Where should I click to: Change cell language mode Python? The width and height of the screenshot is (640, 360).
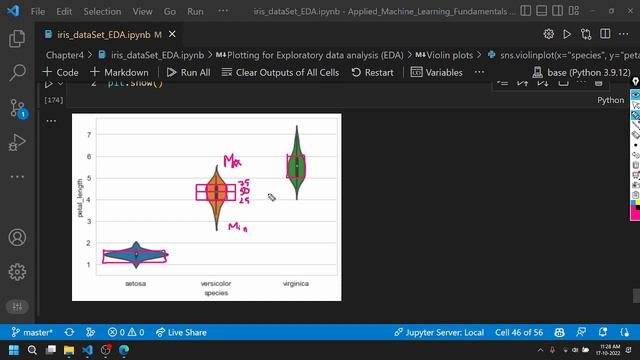point(611,100)
